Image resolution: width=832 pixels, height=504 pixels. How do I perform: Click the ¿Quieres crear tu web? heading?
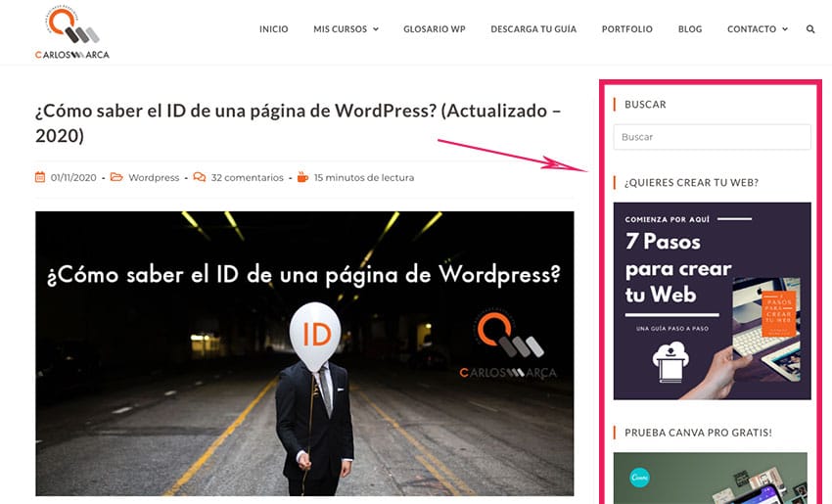(691, 182)
